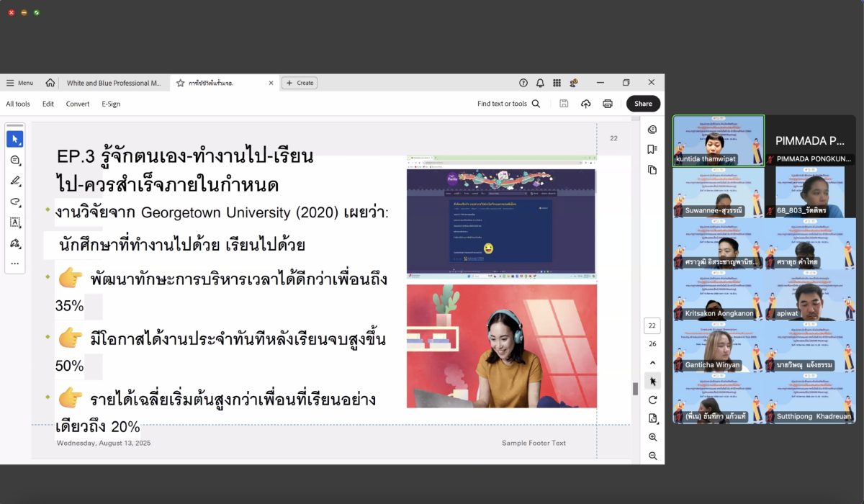Star the current document tab

pos(180,83)
